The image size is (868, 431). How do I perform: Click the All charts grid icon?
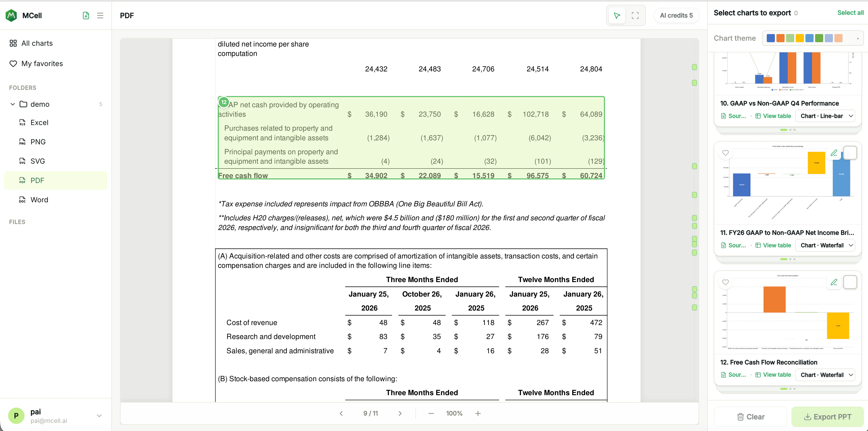13,43
